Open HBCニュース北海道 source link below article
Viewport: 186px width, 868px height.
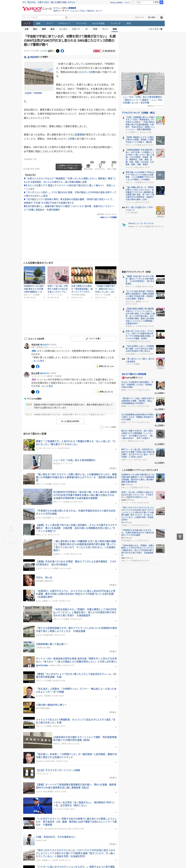click(108, 217)
